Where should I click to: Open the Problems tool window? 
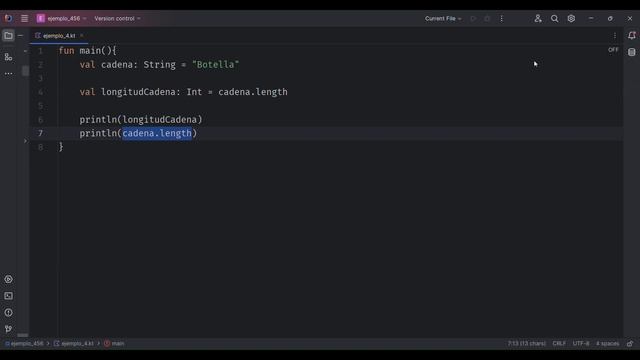(8, 313)
